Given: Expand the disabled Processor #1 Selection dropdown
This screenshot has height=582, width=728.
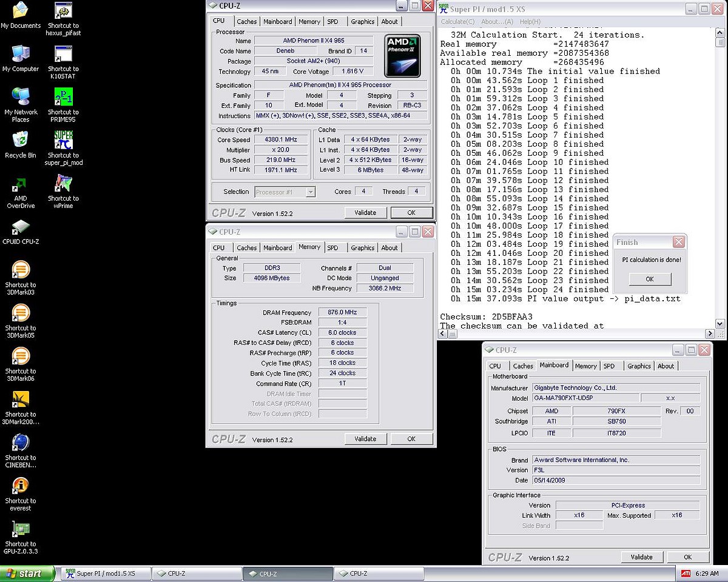Looking at the screenshot, I should coord(310,192).
